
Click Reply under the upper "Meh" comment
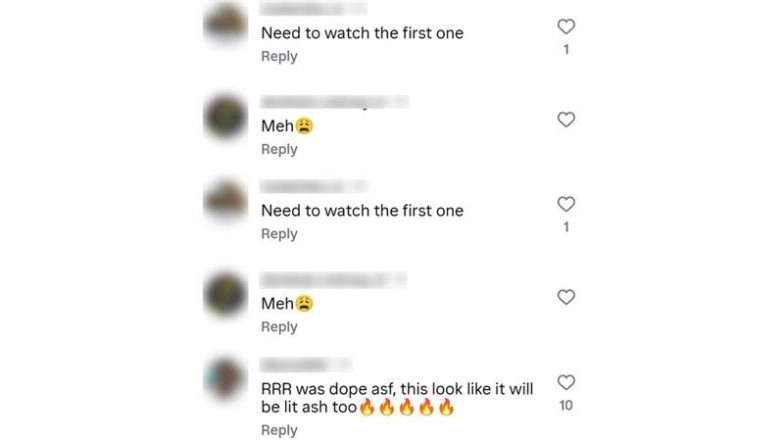point(279,150)
